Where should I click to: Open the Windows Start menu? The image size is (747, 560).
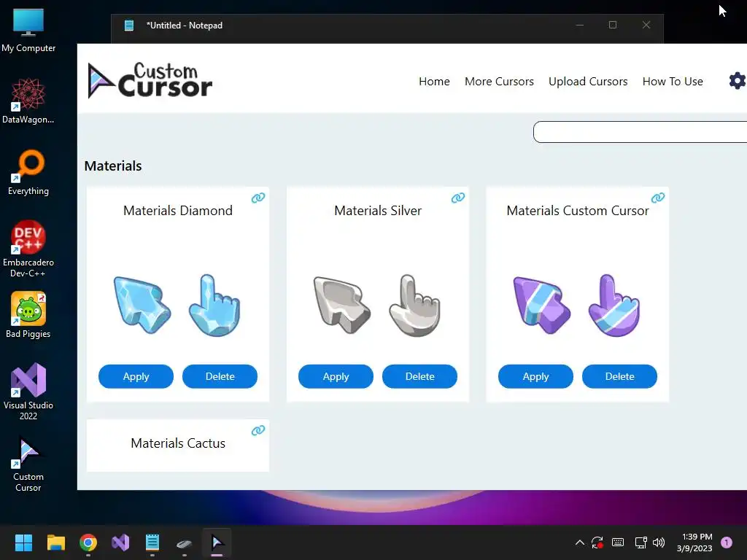click(x=23, y=542)
